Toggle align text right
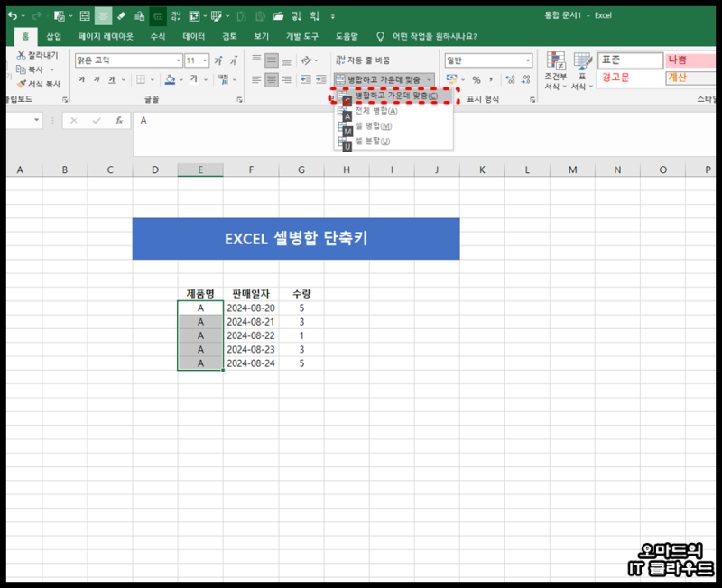The image size is (722, 588). click(x=287, y=79)
